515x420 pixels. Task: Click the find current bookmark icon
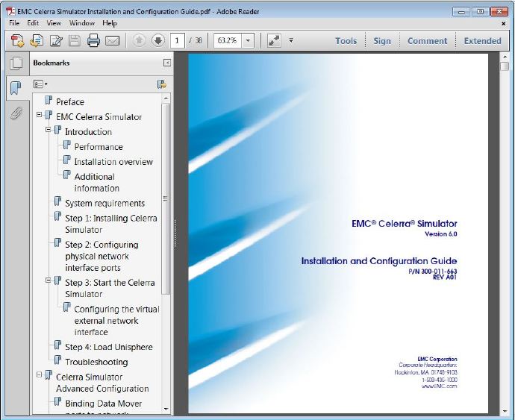tap(162, 84)
